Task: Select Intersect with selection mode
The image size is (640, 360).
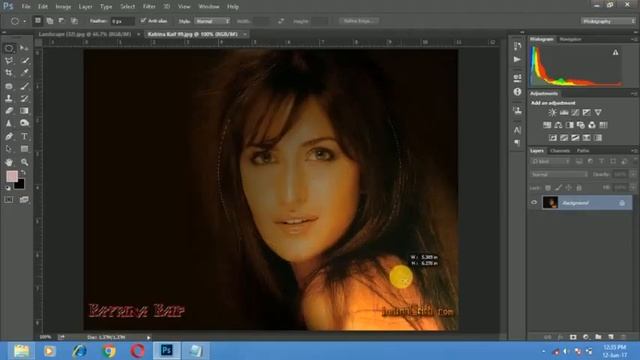Action: point(74,20)
